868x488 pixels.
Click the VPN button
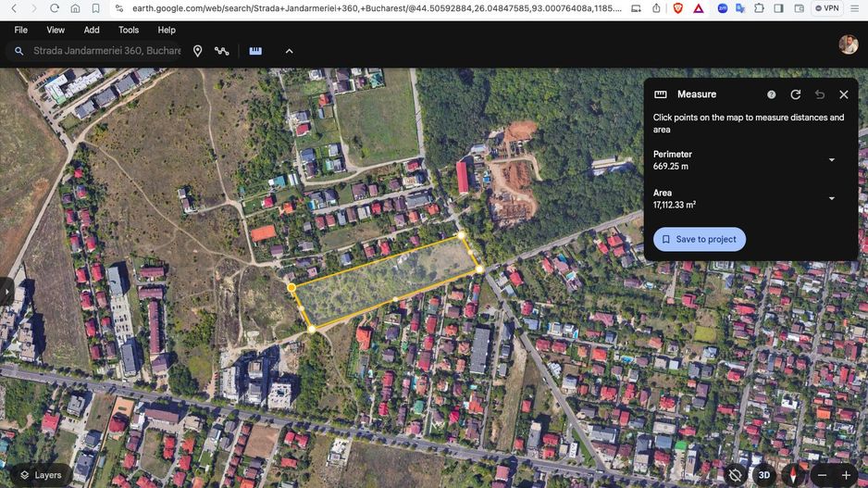tap(827, 8)
